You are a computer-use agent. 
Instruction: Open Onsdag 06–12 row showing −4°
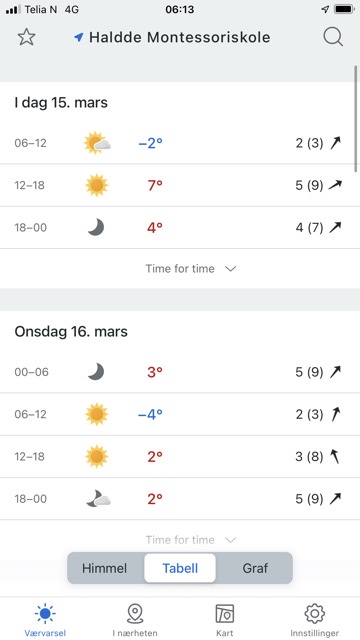tap(178, 414)
